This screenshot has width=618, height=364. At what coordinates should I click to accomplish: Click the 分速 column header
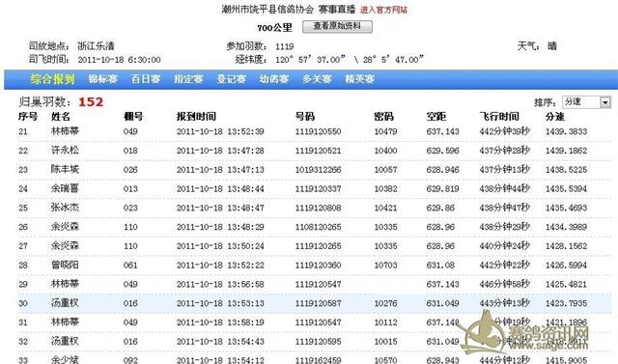click(555, 117)
